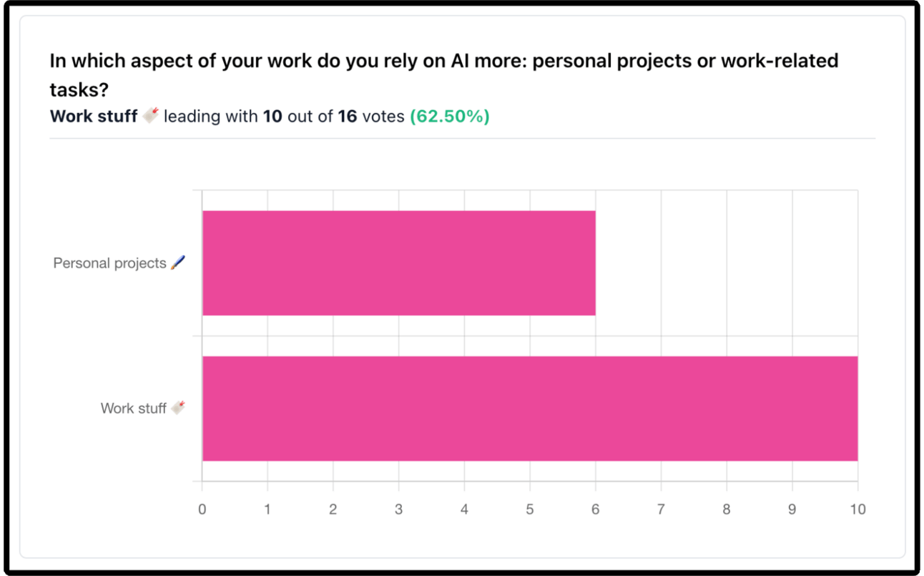924x576 pixels.
Task: Click the bold 16 total votes number
Action: (x=348, y=116)
